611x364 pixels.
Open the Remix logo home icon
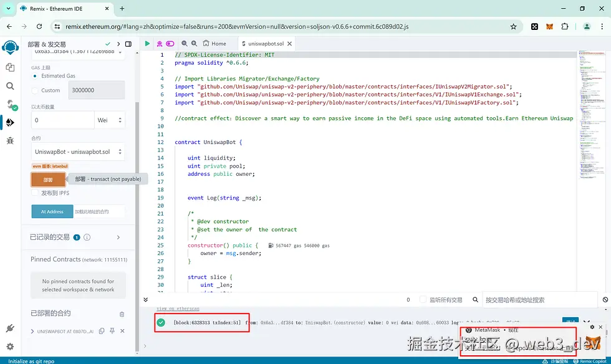click(x=10, y=47)
